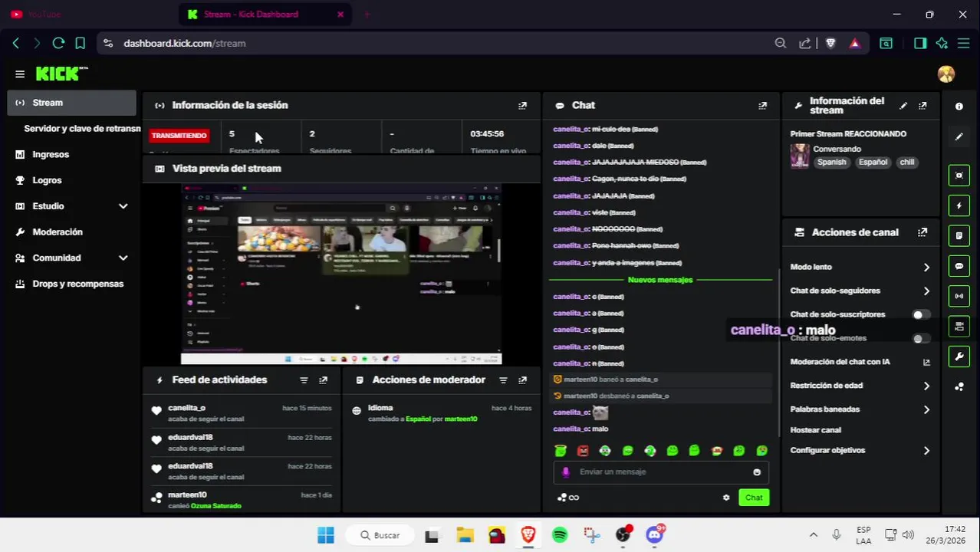
Task: Open Acciones de moderador filter menu
Action: [x=503, y=380]
